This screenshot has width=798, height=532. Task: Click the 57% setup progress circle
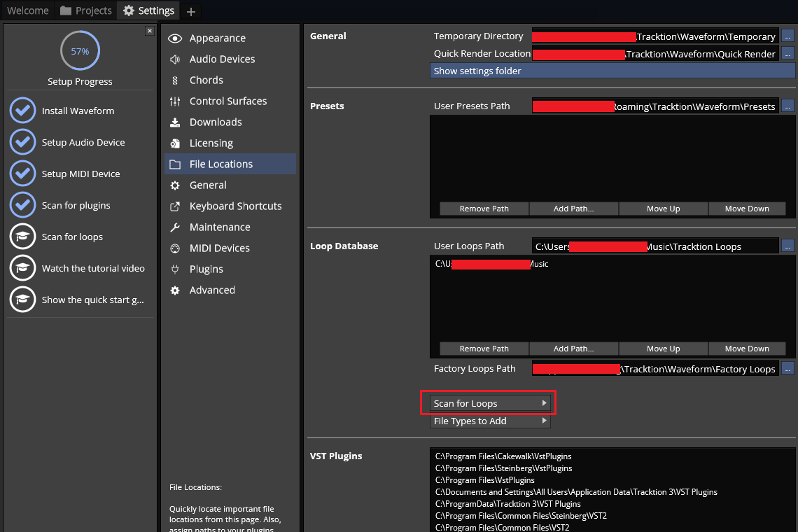point(80,51)
